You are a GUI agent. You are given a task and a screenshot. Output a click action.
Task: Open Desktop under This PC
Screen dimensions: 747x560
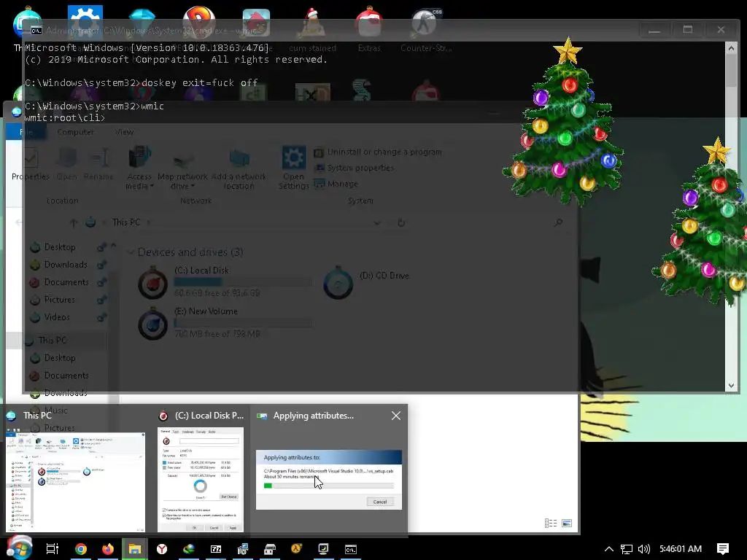click(60, 358)
